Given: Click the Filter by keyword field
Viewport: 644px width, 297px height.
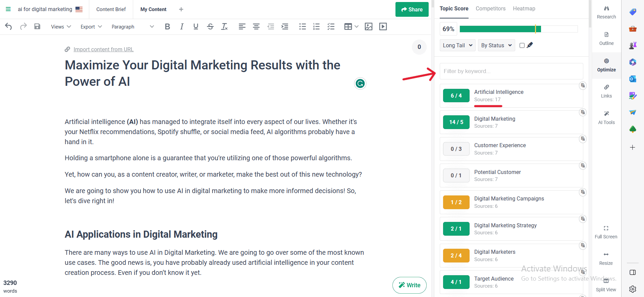Looking at the screenshot, I should tap(511, 71).
